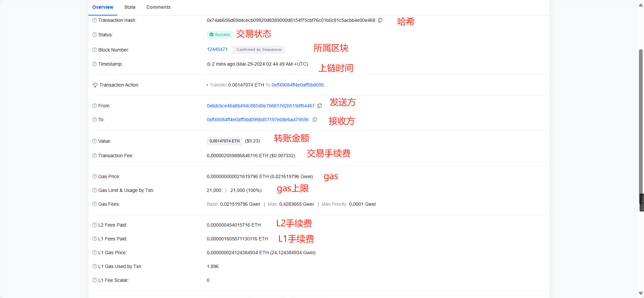Click help icon beside Block Number
This screenshot has width=644, height=298.
94,50
